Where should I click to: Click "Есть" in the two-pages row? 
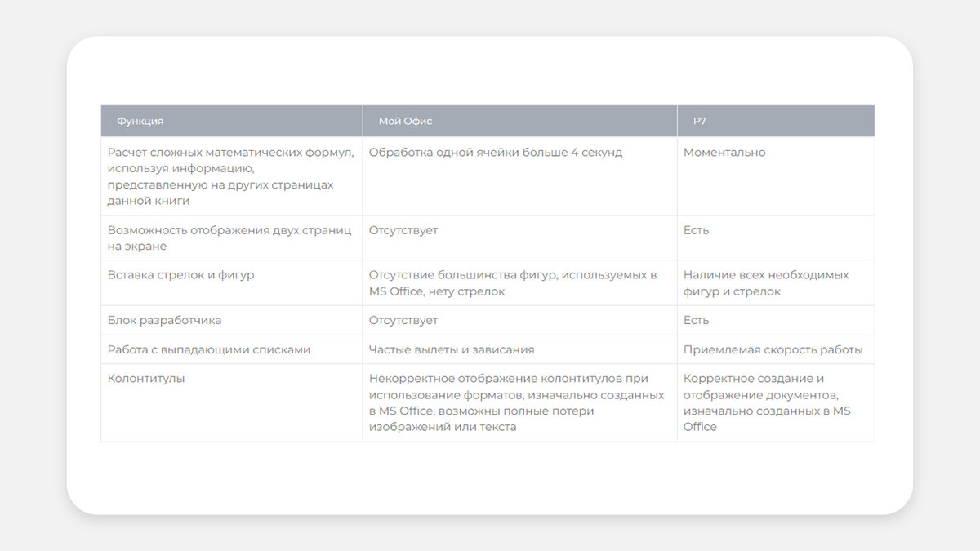pos(776,238)
